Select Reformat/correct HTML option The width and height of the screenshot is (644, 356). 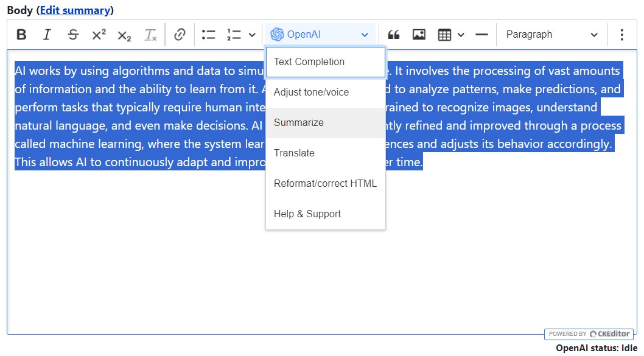[326, 184]
